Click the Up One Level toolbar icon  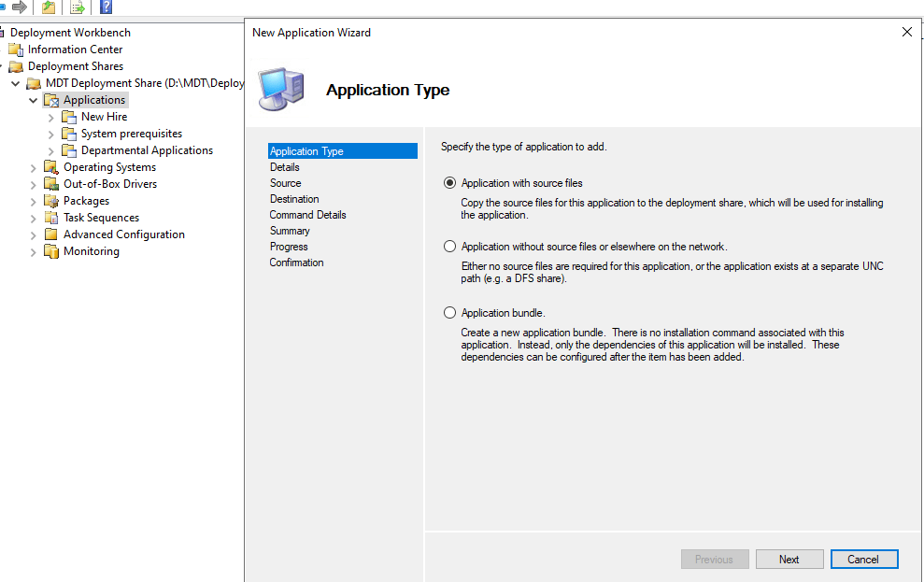(x=49, y=7)
